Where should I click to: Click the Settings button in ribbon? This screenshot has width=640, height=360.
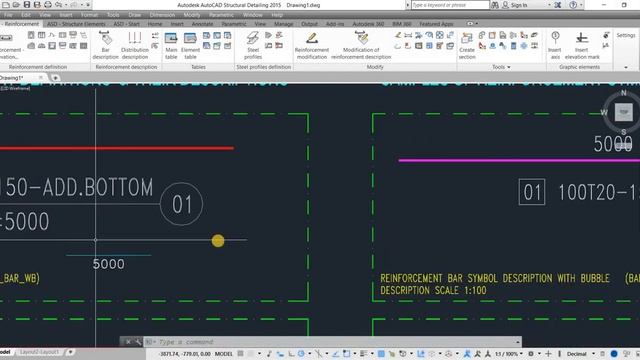tap(626, 36)
